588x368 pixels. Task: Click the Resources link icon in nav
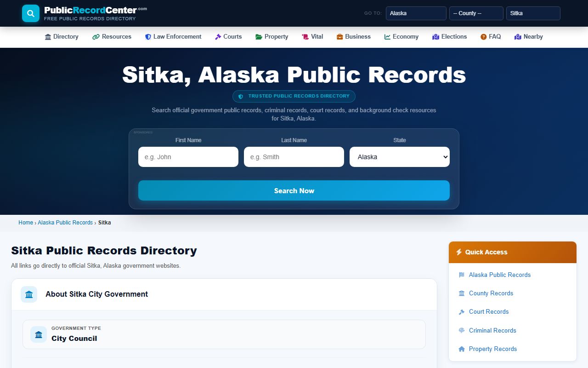pyautogui.click(x=96, y=37)
